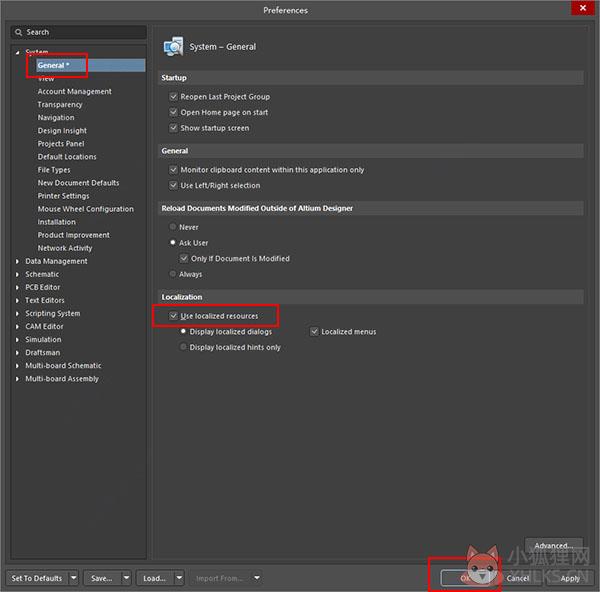The width and height of the screenshot is (600, 592).
Task: Disable Show startup screen checkbox
Action: (173, 128)
